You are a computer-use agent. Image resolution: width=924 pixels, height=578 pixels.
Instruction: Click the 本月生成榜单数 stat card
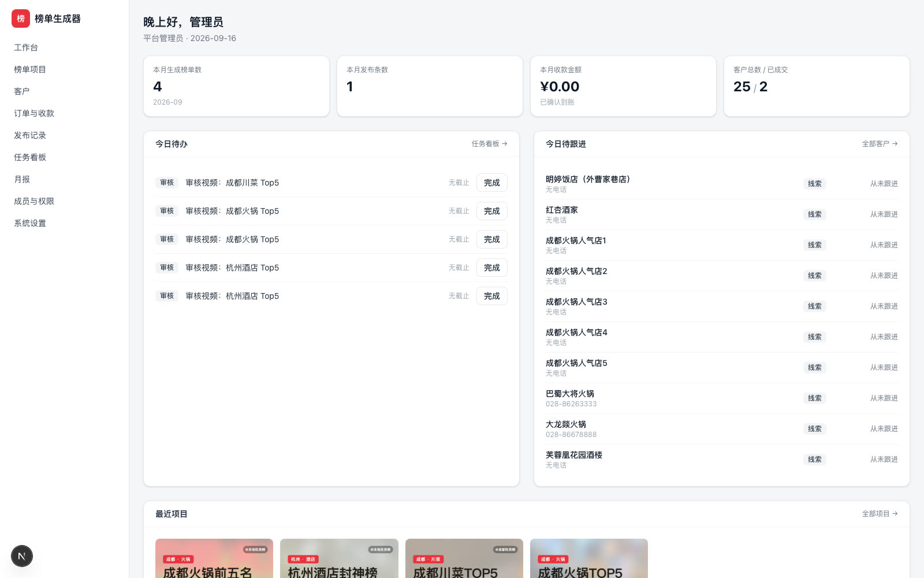pyautogui.click(x=236, y=86)
